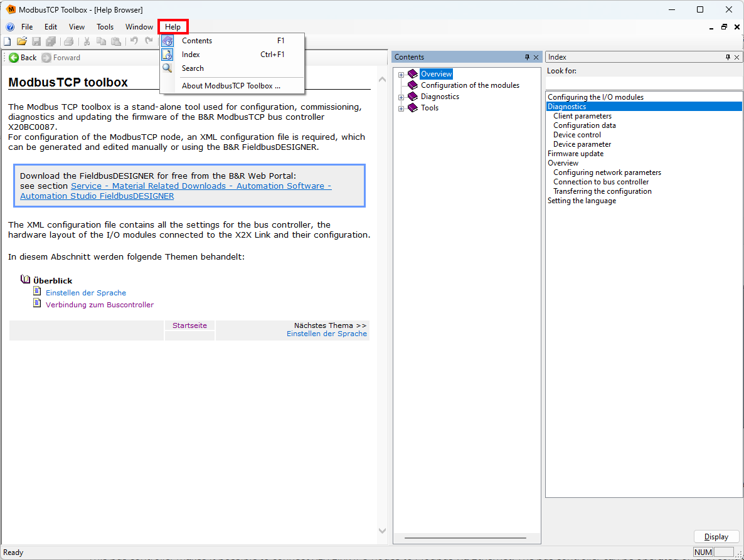This screenshot has width=744, height=560.
Task: Click the purple book icon beside Diagnostics
Action: (413, 96)
